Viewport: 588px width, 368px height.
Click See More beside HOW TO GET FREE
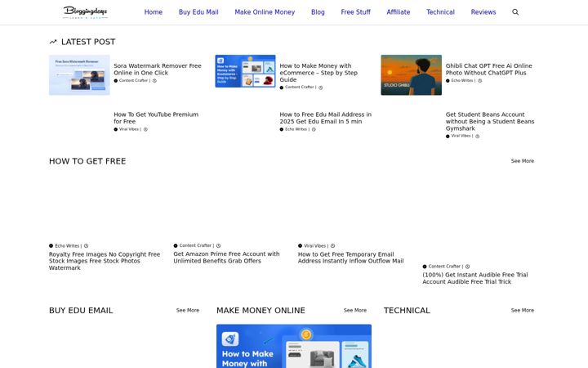[523, 161]
